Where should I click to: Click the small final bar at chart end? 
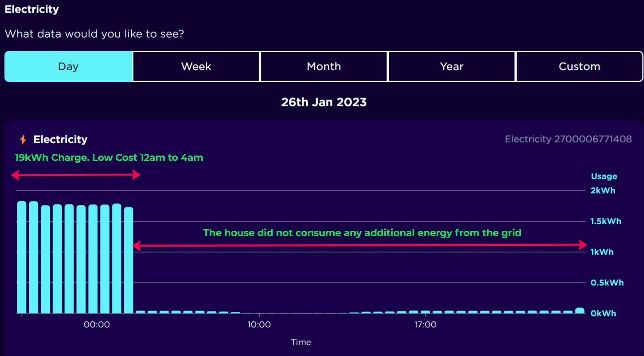click(x=580, y=311)
